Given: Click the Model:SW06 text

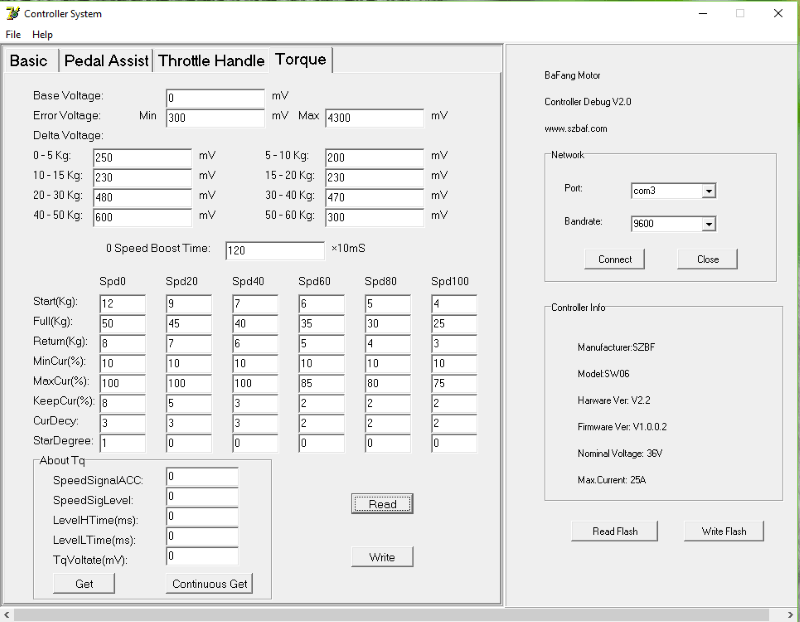Looking at the screenshot, I should click(x=603, y=374).
